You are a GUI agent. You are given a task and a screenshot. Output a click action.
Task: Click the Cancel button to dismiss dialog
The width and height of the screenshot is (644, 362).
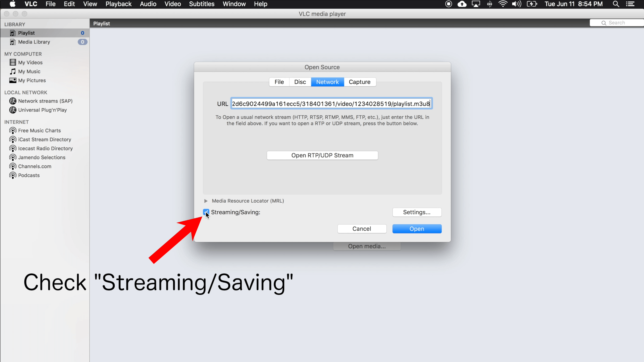[361, 229]
